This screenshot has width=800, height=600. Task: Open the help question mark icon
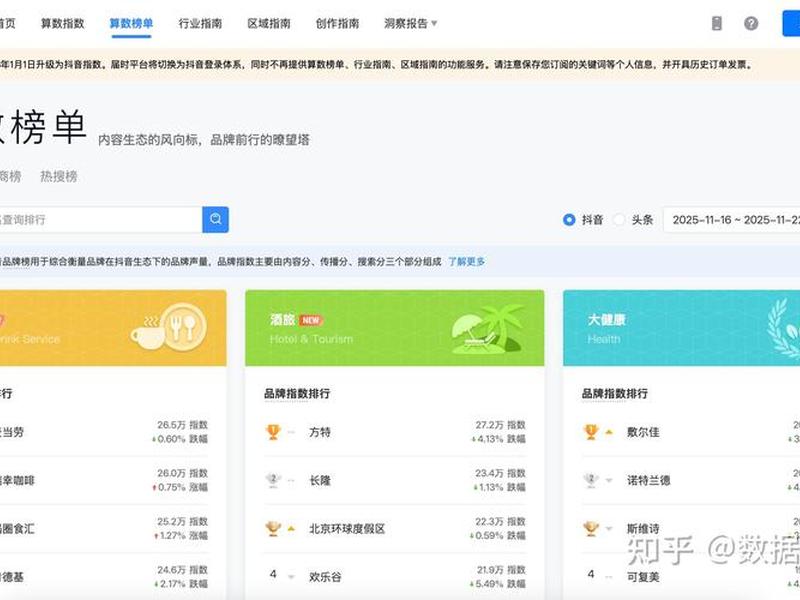pyautogui.click(x=751, y=23)
